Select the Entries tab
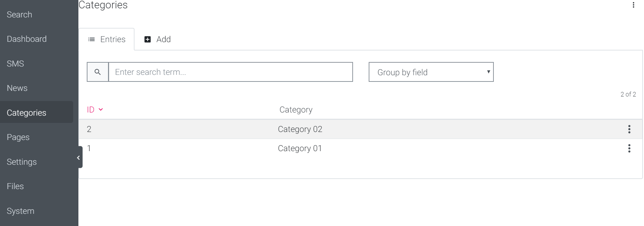The height and width of the screenshot is (226, 644). tap(113, 39)
